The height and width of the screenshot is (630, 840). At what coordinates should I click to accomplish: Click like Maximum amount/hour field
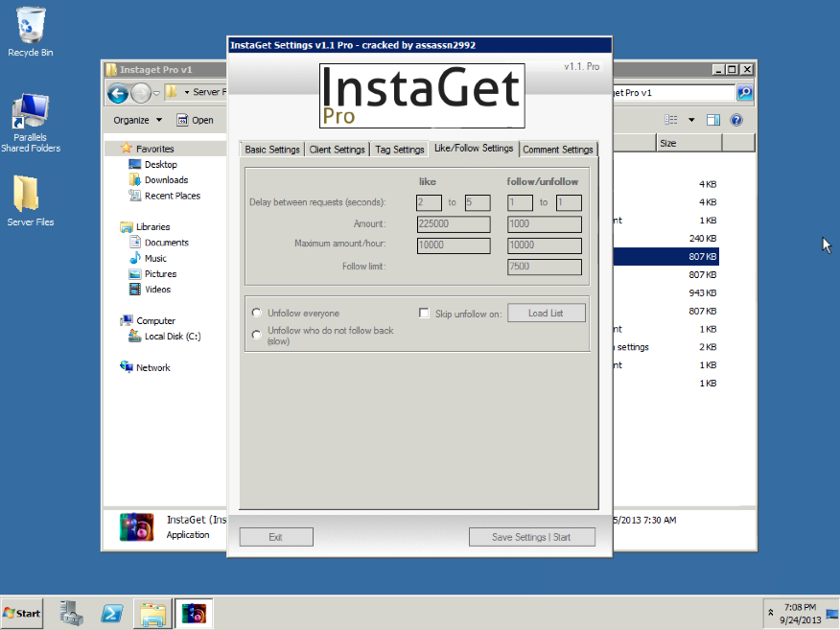(454, 245)
